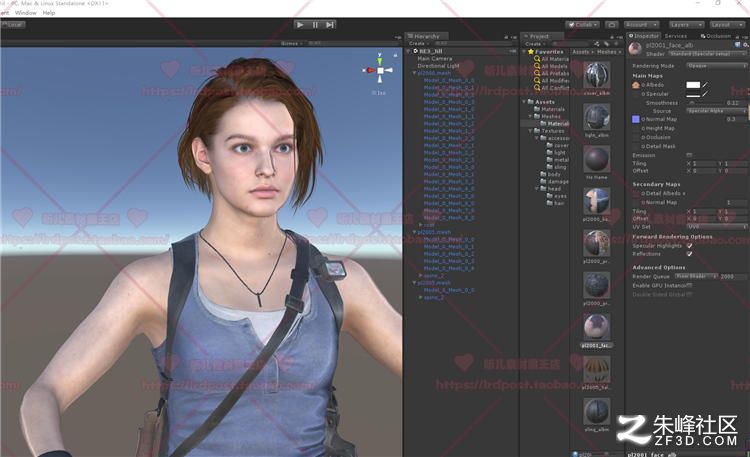Viewport: 750px width, 457px height.
Task: Select the cover_albm material thumbnail
Action: (596, 75)
